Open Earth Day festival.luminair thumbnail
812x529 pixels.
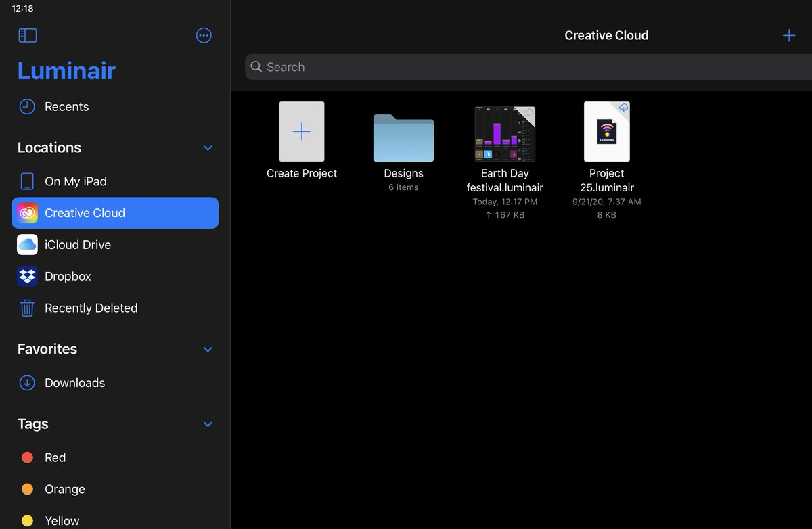click(505, 134)
